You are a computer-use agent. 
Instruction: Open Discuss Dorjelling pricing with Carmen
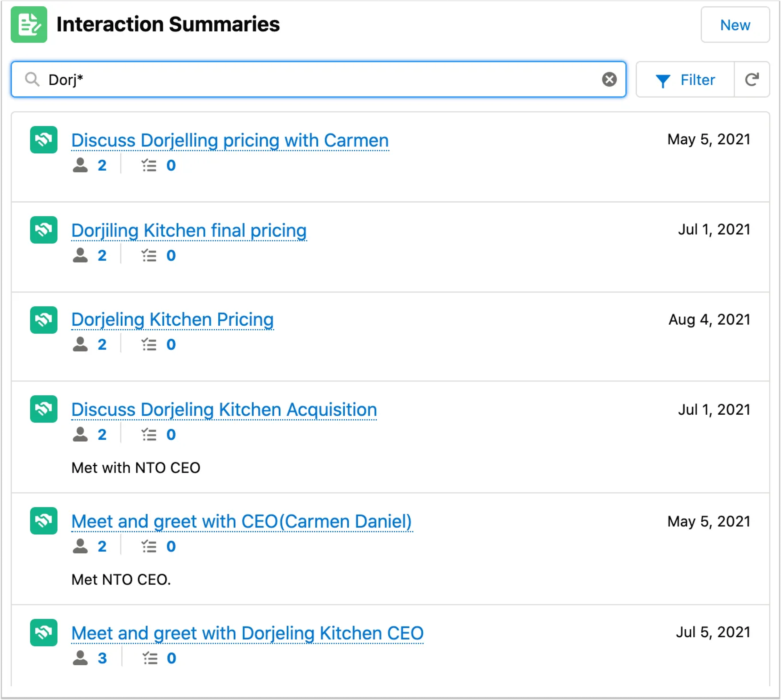pyautogui.click(x=230, y=140)
